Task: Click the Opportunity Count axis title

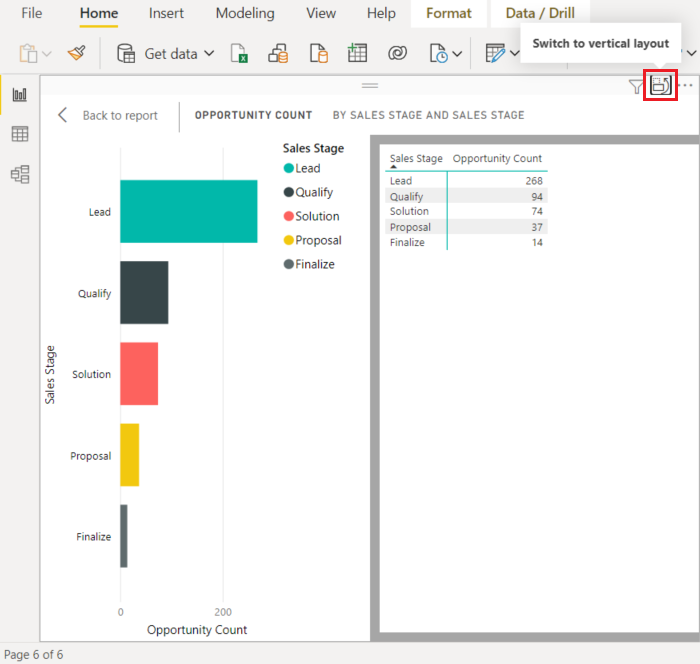Action: (x=197, y=630)
